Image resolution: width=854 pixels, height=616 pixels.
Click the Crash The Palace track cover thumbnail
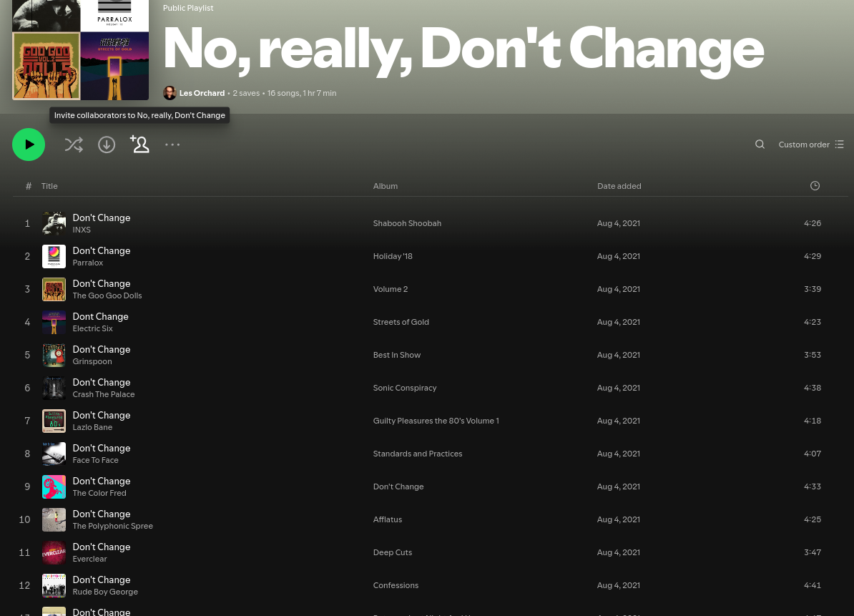[x=54, y=388]
